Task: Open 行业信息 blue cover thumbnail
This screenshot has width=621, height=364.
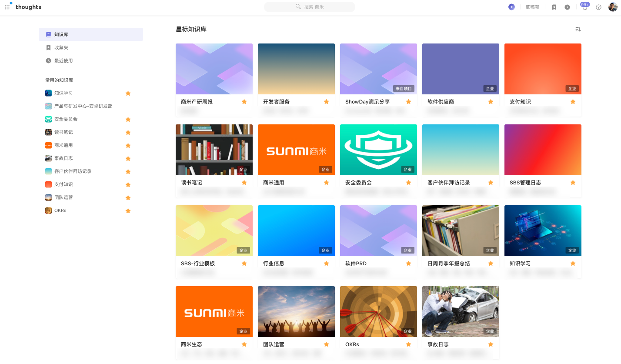Action: 296,230
